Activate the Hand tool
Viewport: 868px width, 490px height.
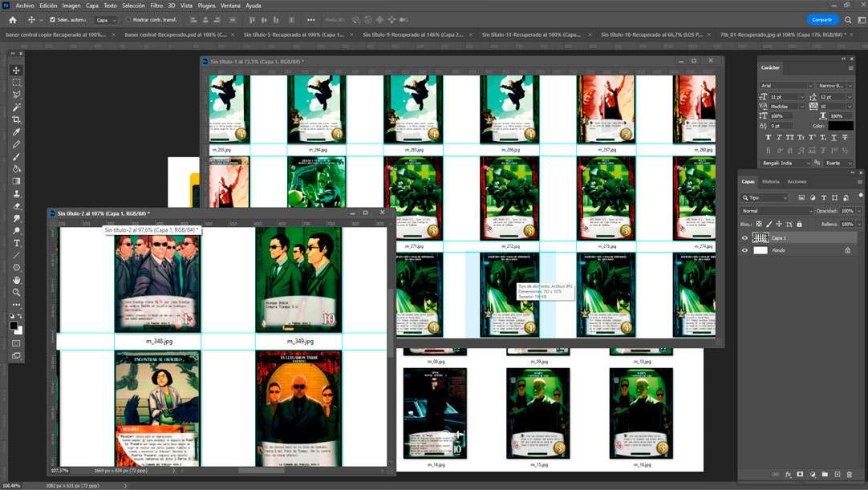tap(16, 280)
